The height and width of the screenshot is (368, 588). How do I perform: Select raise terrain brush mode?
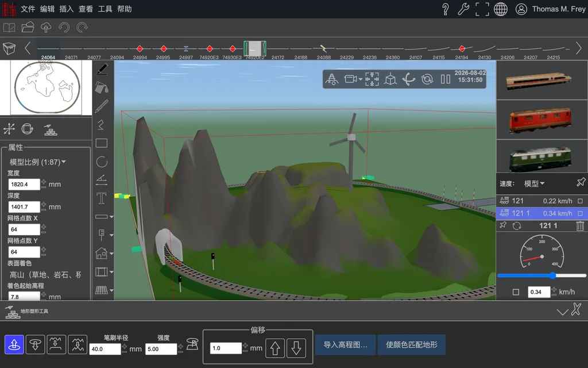click(14, 345)
